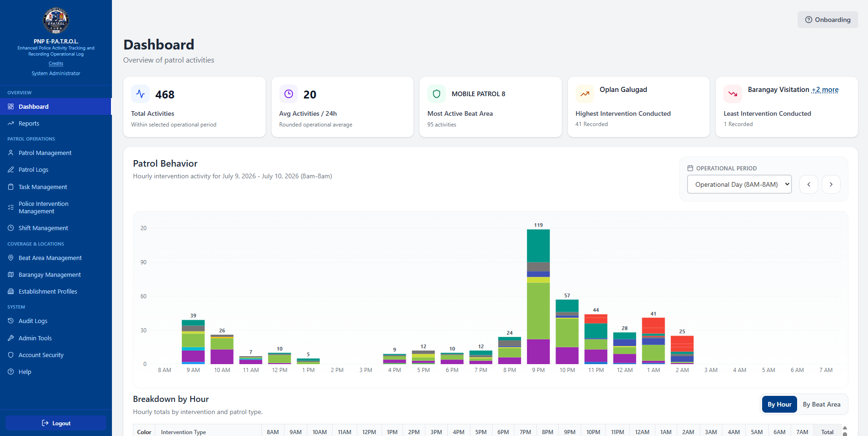Go to Account Security settings
The height and width of the screenshot is (436, 868).
56,355
